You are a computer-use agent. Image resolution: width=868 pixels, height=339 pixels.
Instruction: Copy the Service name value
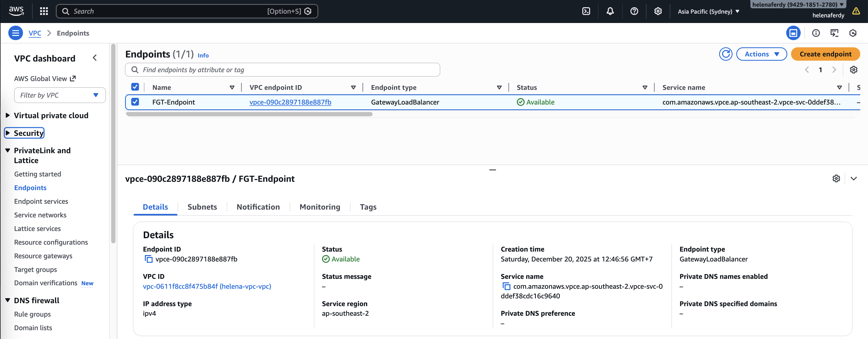(x=506, y=286)
